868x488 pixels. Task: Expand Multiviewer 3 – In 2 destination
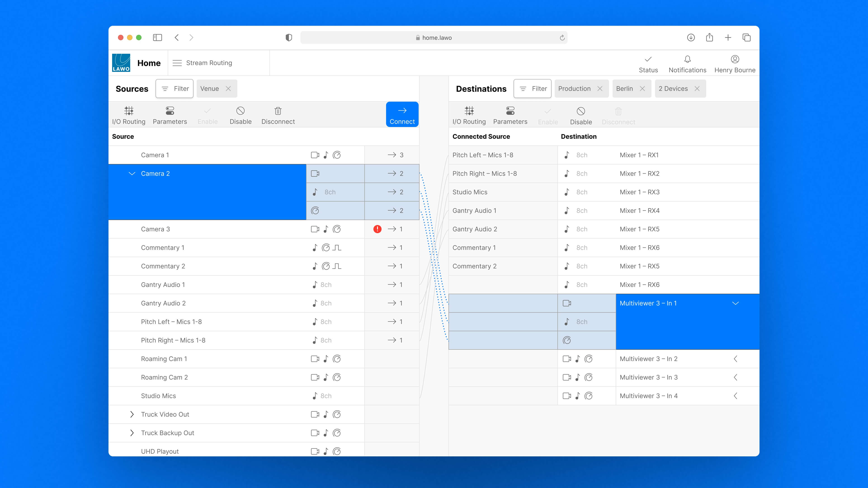pyautogui.click(x=736, y=359)
